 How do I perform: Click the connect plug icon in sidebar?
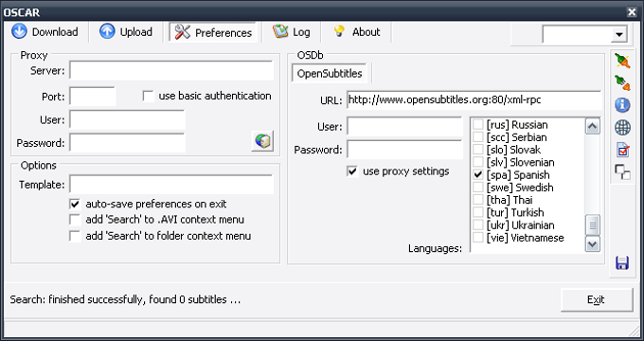tap(622, 62)
